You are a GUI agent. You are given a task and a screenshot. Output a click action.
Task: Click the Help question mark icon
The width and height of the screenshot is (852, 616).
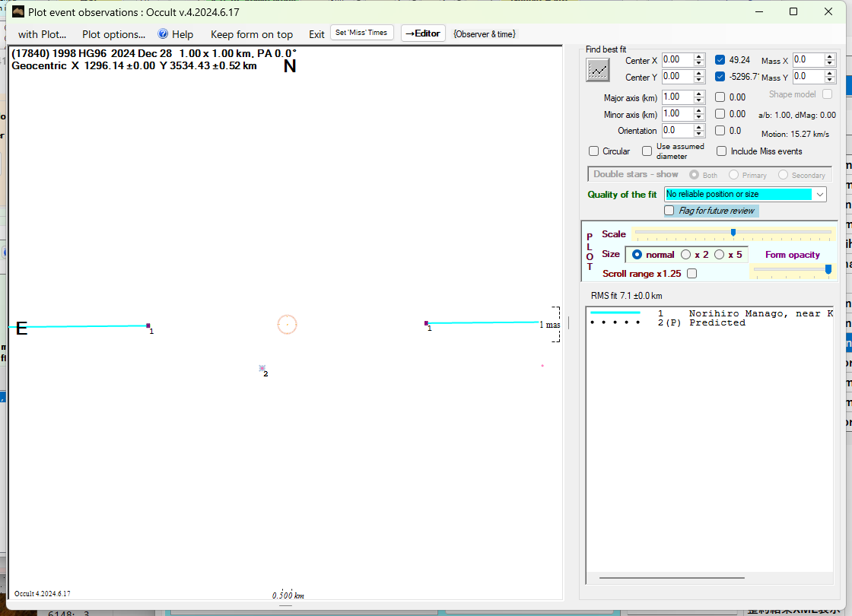click(163, 34)
